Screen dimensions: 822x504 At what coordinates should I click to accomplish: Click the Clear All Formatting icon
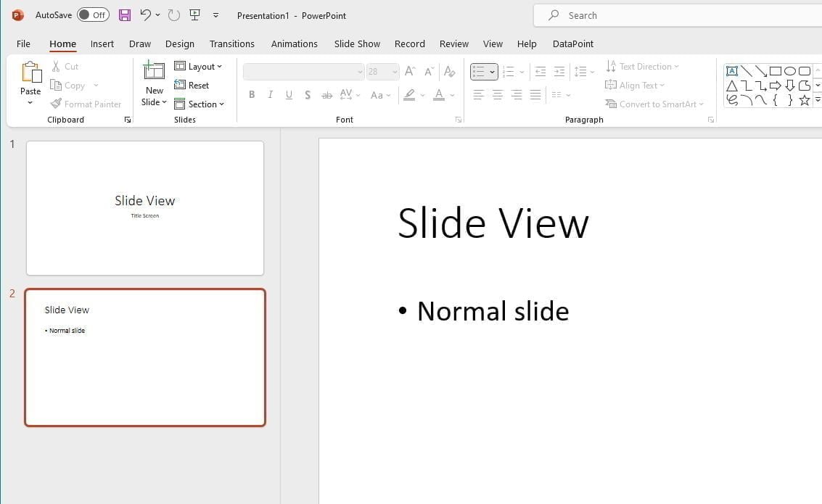(x=449, y=71)
